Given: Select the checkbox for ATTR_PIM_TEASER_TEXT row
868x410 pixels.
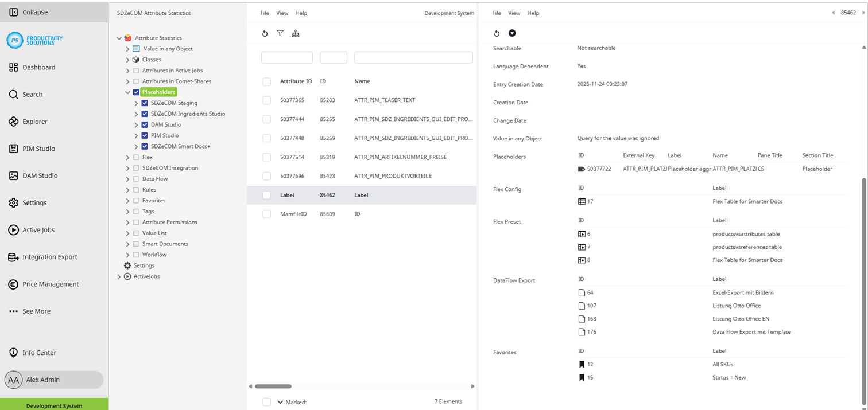Looking at the screenshot, I should 266,100.
